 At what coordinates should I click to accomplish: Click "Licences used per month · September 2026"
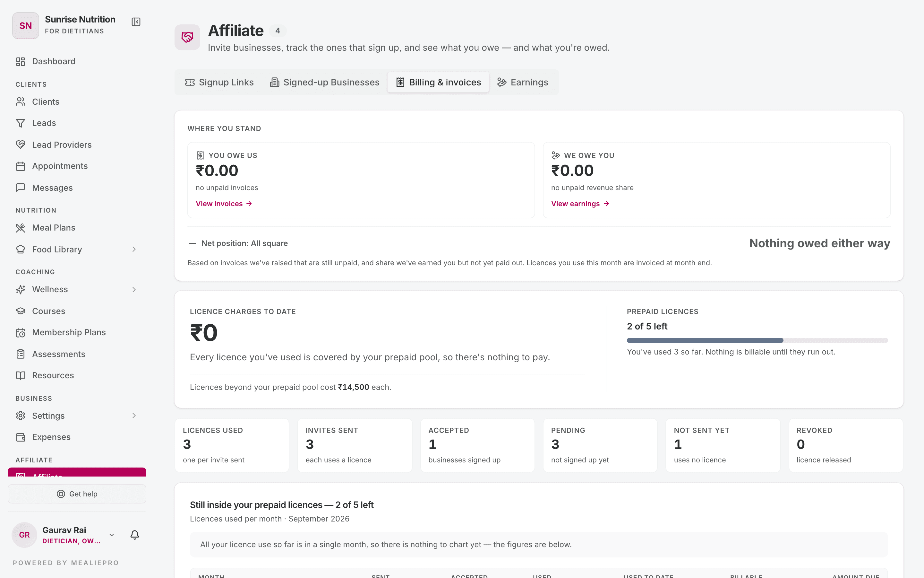coord(269,519)
